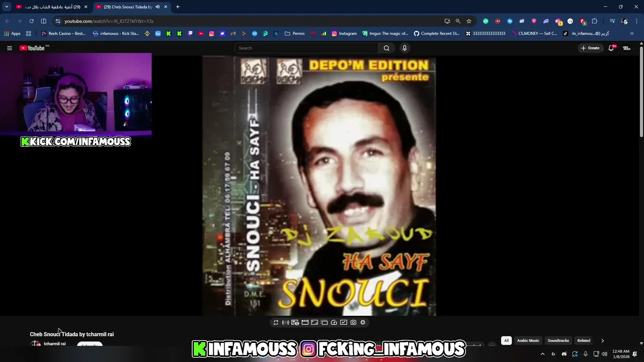Click the page vertical scrollbar
The image size is (644, 362).
pyautogui.click(x=641, y=90)
